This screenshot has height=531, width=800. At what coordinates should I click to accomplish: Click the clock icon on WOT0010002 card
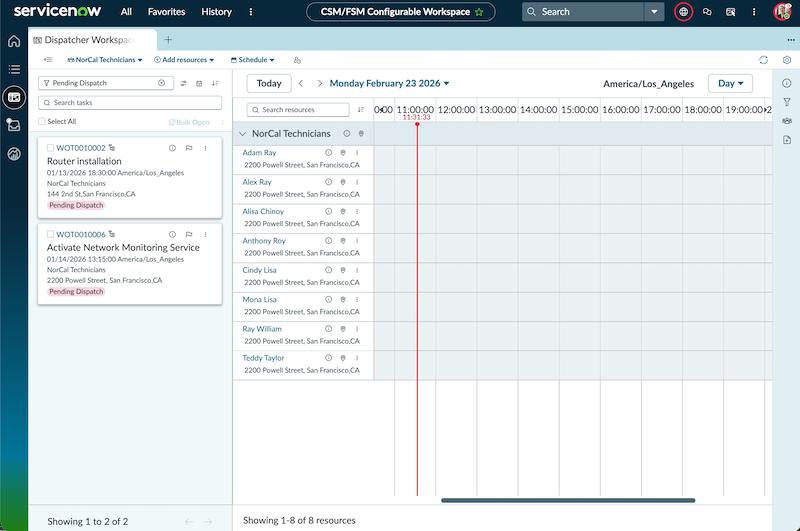[172, 148]
